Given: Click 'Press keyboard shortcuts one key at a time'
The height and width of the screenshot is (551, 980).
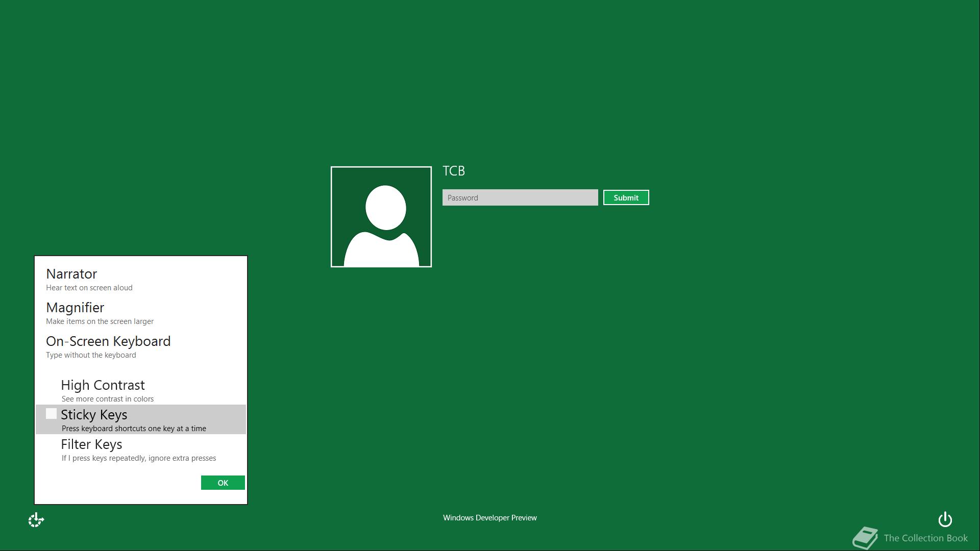Looking at the screenshot, I should [x=134, y=429].
